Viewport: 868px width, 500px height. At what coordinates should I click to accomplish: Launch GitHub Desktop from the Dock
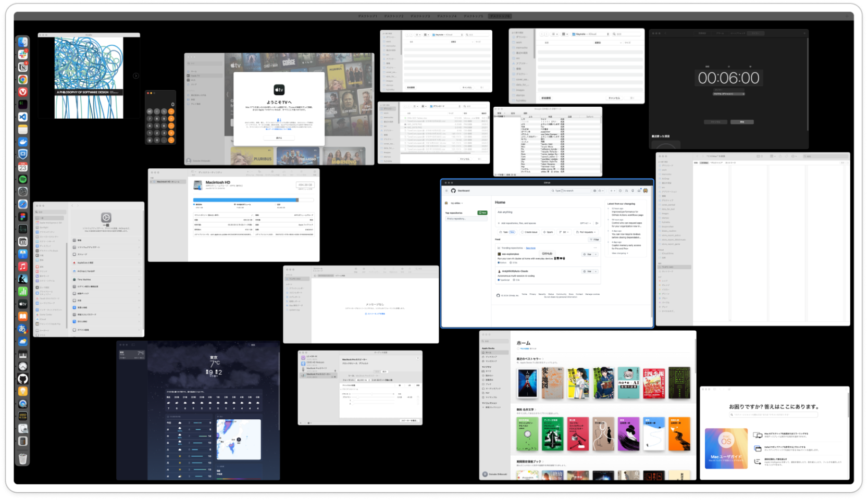click(23, 379)
